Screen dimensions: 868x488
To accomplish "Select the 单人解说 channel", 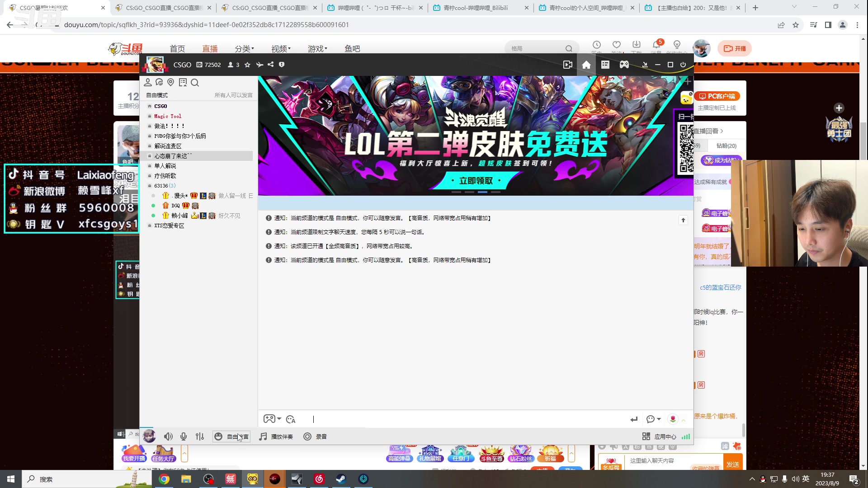I will (165, 166).
